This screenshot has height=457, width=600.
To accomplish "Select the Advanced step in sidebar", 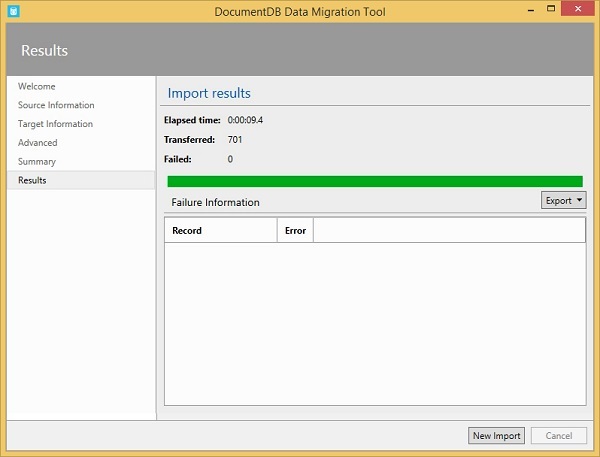I will pyautogui.click(x=38, y=143).
